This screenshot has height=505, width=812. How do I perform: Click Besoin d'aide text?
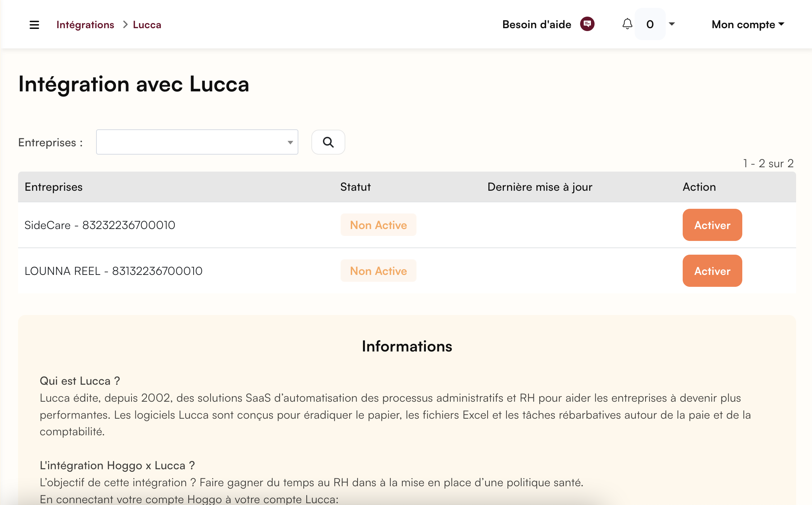click(x=536, y=25)
